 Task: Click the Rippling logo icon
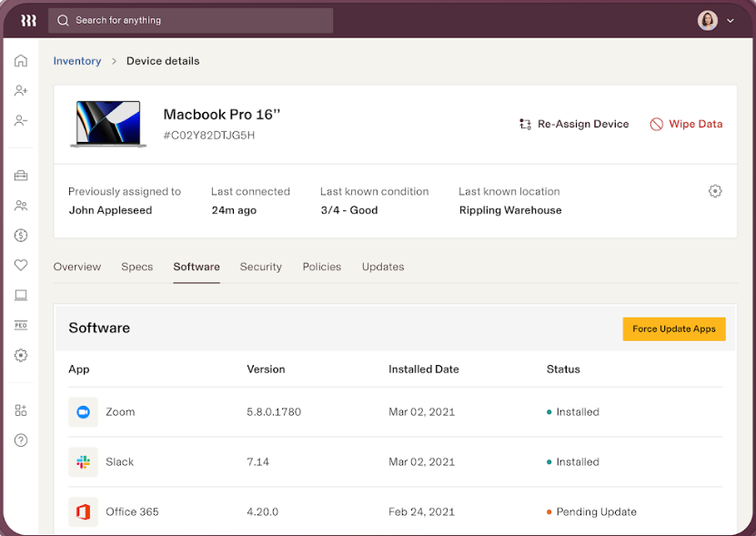(x=26, y=19)
